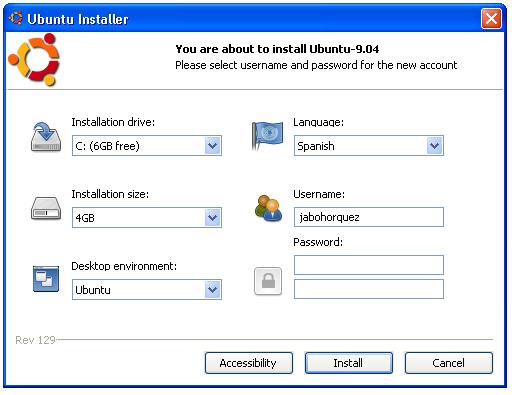Click the 'Please select username and password' subtitle

tap(316, 65)
